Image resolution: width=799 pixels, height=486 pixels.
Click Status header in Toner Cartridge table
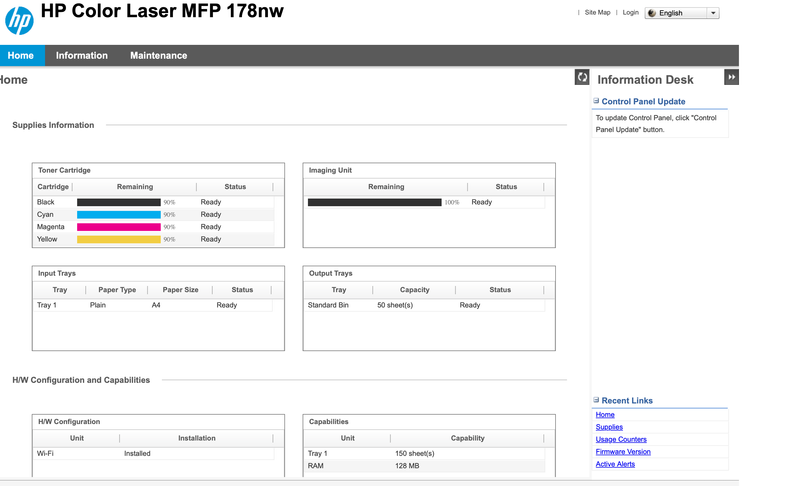click(235, 186)
